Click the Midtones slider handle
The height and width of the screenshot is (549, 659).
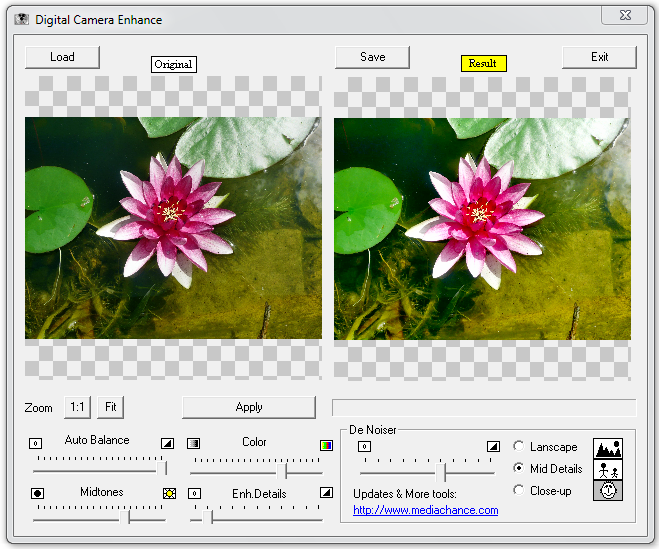tap(125, 517)
